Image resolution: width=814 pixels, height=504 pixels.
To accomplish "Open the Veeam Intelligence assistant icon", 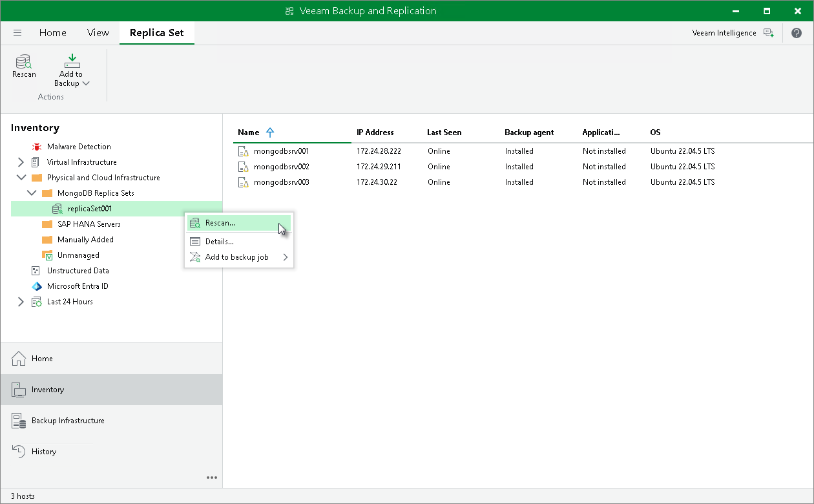I will point(769,32).
